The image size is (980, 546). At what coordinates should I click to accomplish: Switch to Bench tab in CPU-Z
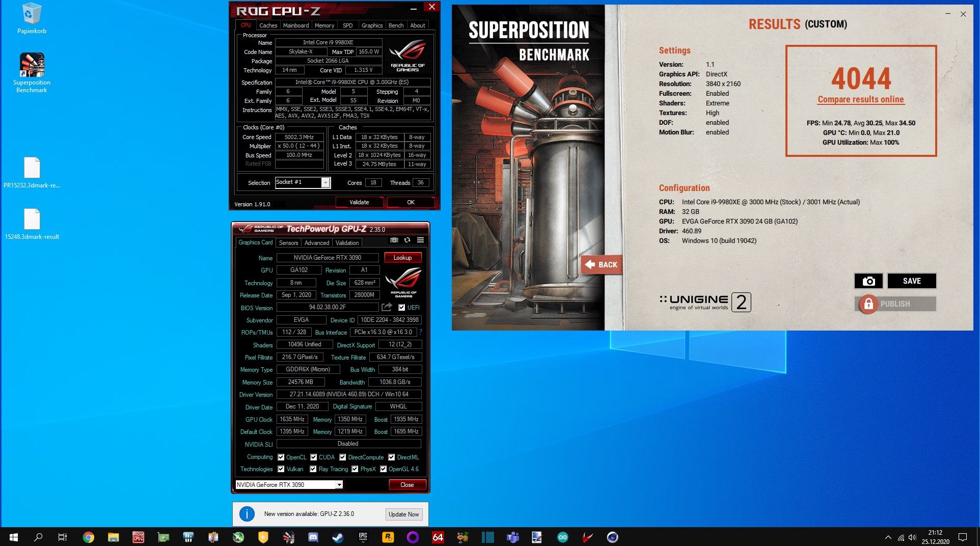tap(396, 25)
